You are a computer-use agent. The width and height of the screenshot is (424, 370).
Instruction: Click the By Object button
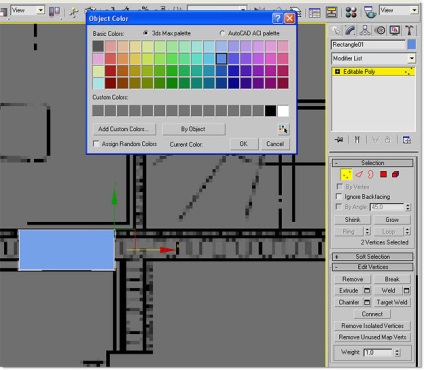[193, 129]
